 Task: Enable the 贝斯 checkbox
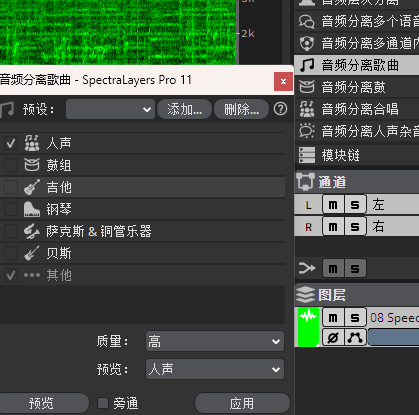(x=11, y=253)
